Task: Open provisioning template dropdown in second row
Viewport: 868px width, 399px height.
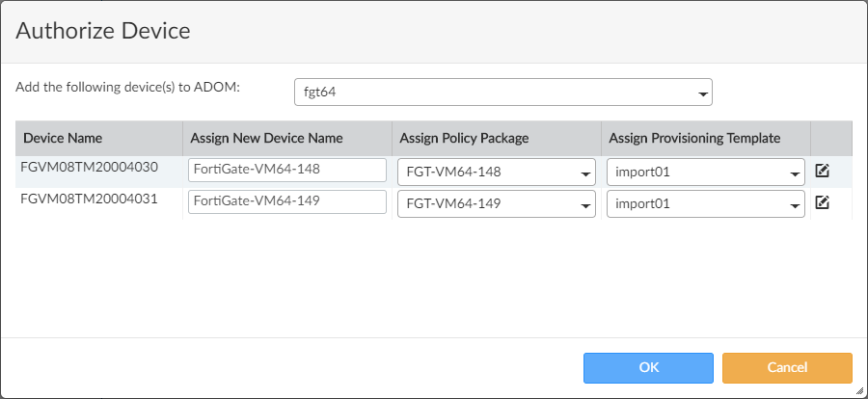Action: click(705, 204)
